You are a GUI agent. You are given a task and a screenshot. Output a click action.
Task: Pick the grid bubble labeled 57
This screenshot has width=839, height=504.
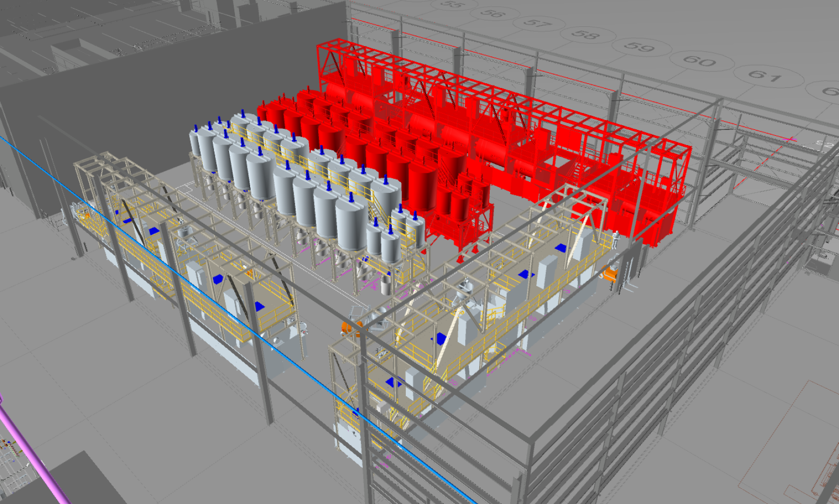coord(537,23)
